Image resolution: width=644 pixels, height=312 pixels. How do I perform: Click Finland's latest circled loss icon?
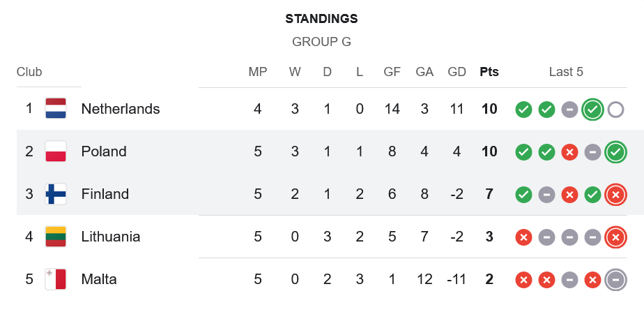pyautogui.click(x=615, y=195)
